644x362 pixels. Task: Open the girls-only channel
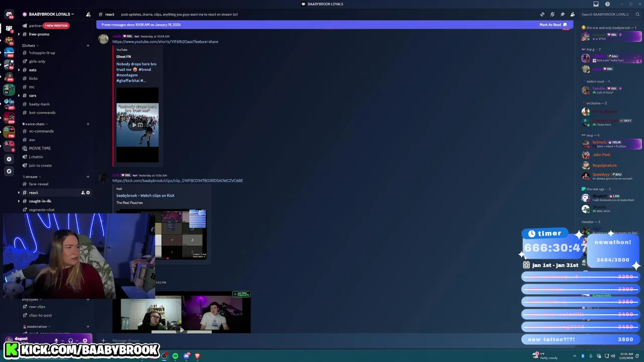click(x=37, y=61)
